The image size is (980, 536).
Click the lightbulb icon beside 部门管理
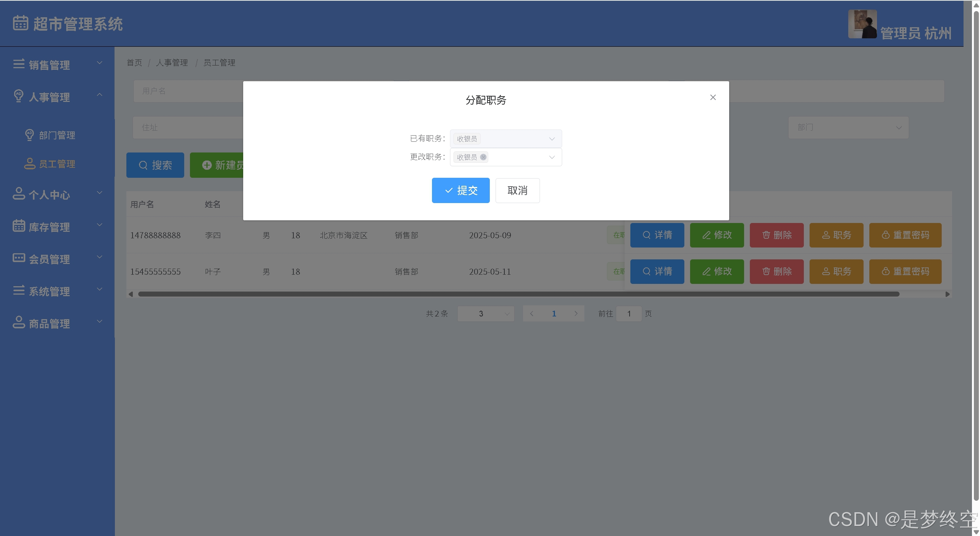tap(29, 135)
